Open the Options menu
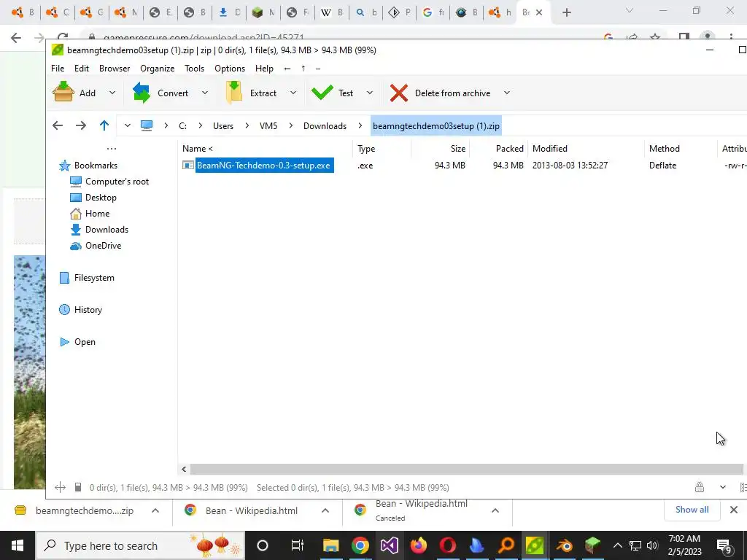747x560 pixels. click(x=230, y=69)
